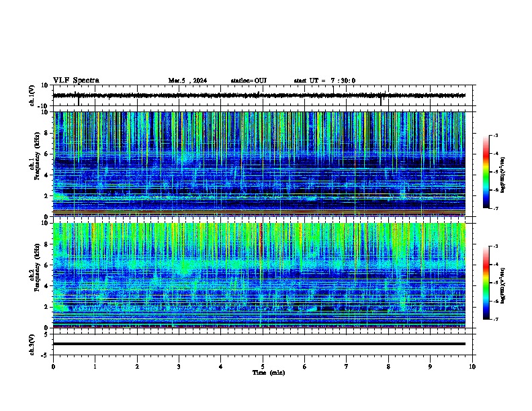Click the "Time (min)" axis label
The image size is (532, 411).
point(269,373)
